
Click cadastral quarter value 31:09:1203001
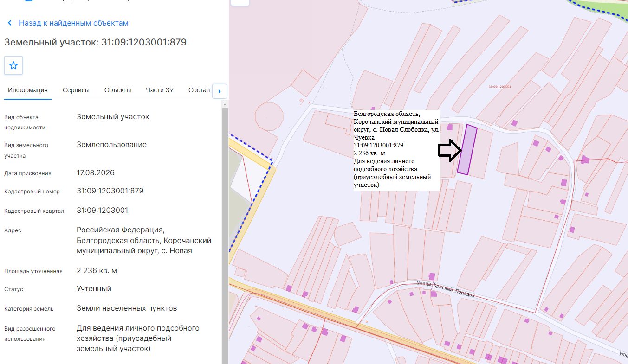click(x=103, y=210)
